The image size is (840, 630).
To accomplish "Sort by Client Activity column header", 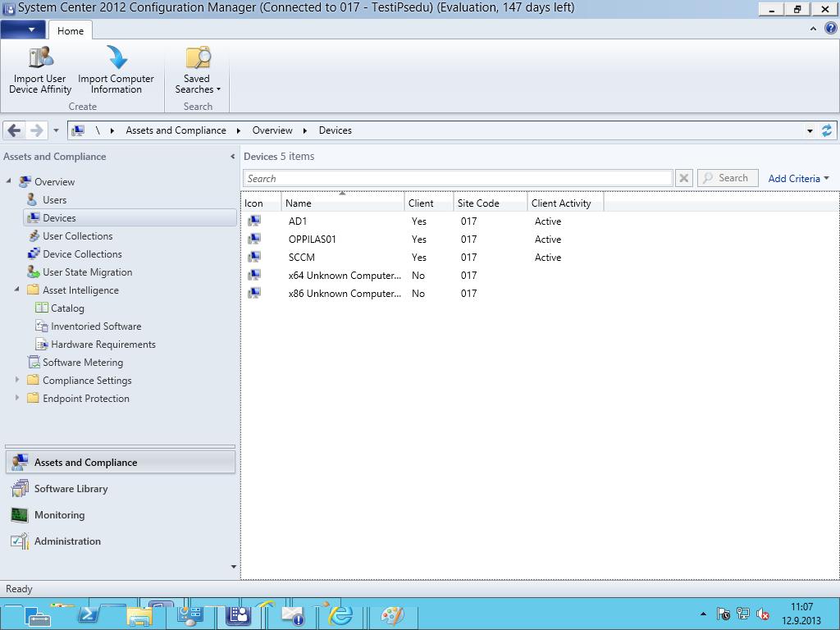I will (x=565, y=203).
